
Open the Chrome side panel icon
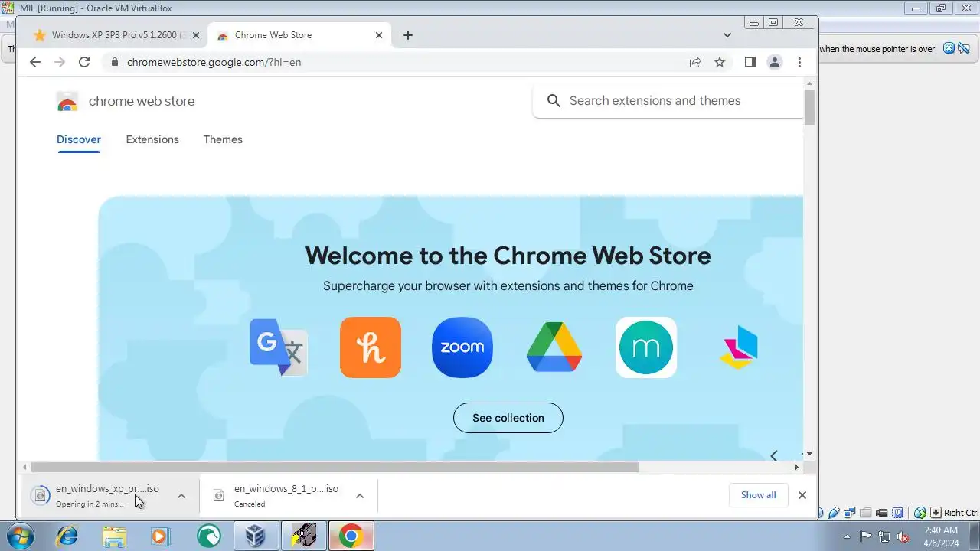pyautogui.click(x=750, y=62)
